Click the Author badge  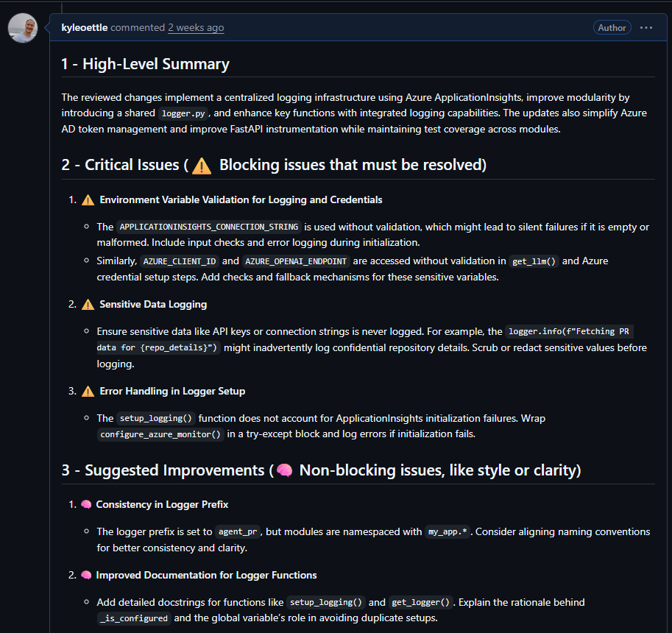tap(612, 28)
